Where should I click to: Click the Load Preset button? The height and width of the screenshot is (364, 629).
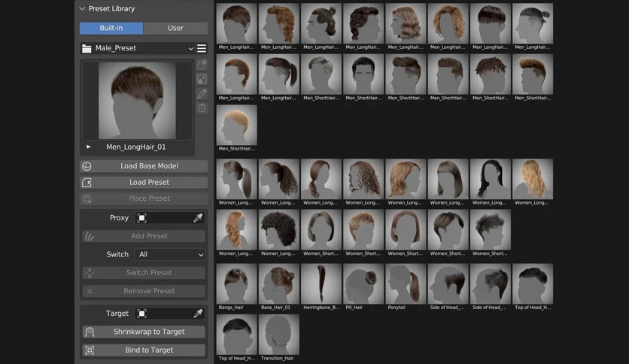pos(144,183)
